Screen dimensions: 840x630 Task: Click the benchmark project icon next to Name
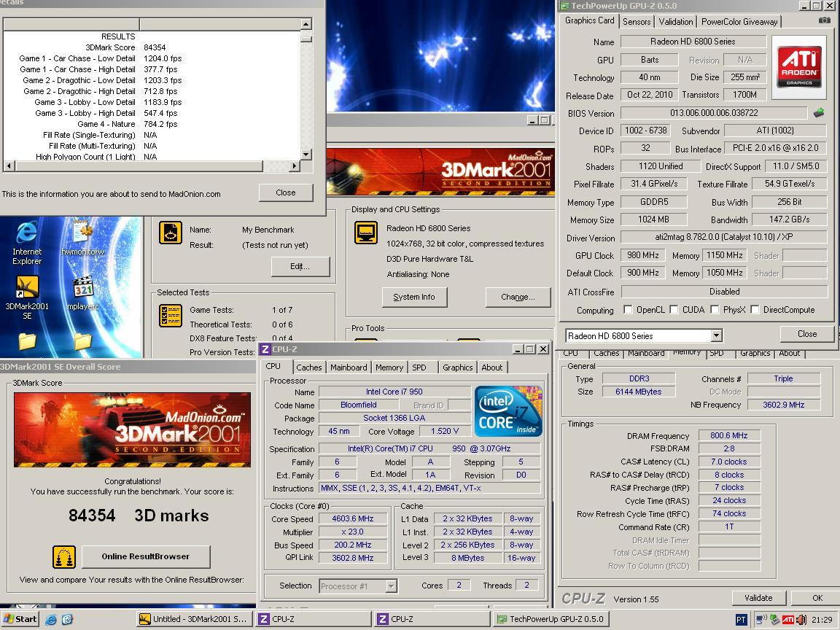[171, 233]
